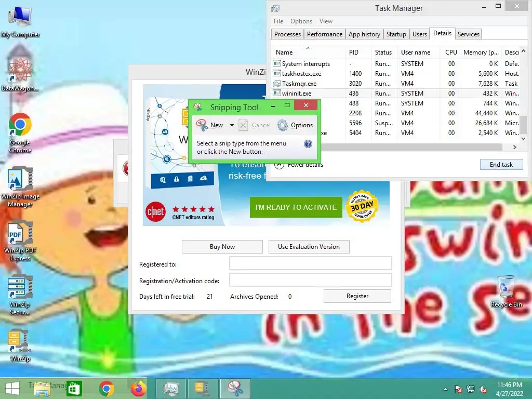Viewport: 532px width, 399px height.
Task: Select the Taskmgr.exe process row
Action: point(395,84)
